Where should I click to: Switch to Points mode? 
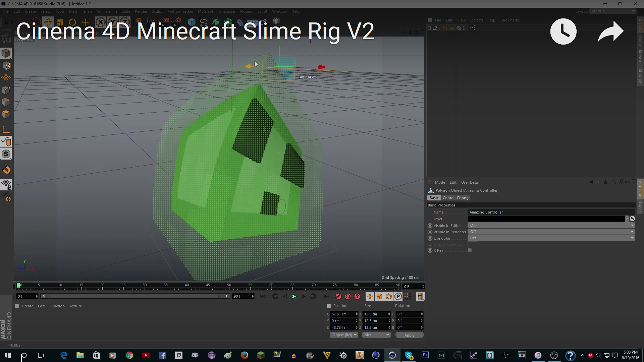(6, 90)
